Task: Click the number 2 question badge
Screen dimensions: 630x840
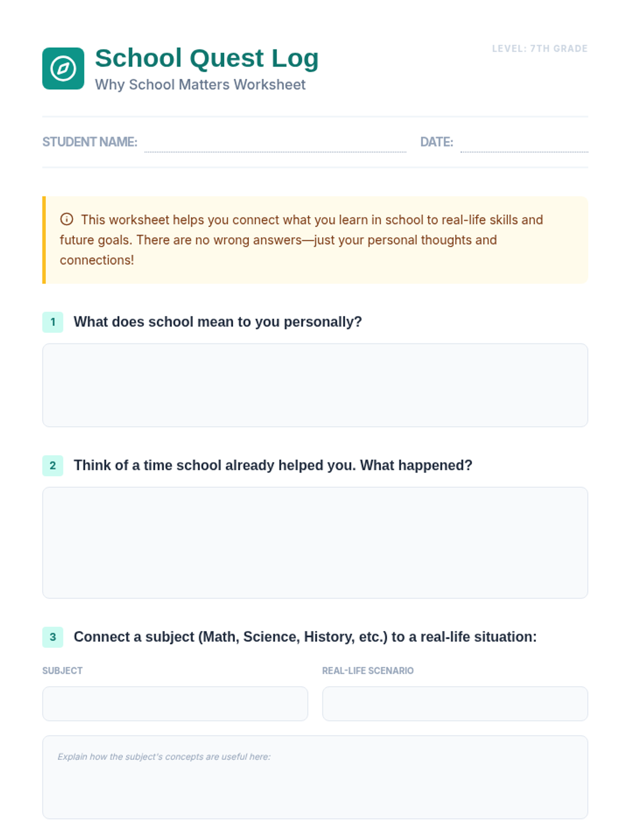Action: click(x=52, y=465)
